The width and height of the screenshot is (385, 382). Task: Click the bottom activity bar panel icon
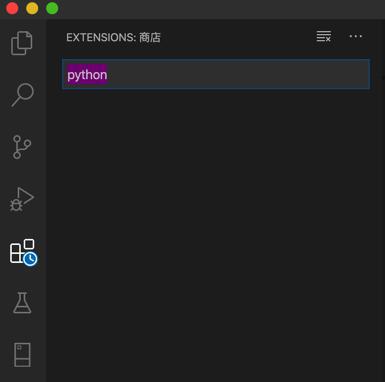point(22,355)
